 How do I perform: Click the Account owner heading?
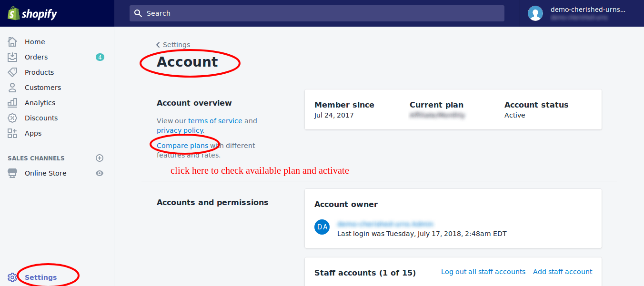346,204
